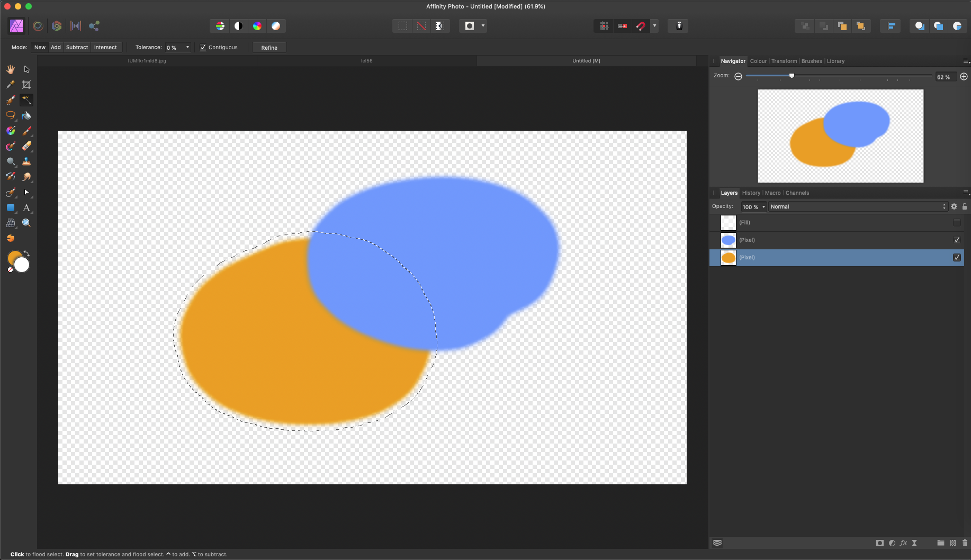This screenshot has width=971, height=560.
Task: Open the Normal blend mode dropdown
Action: pos(858,207)
